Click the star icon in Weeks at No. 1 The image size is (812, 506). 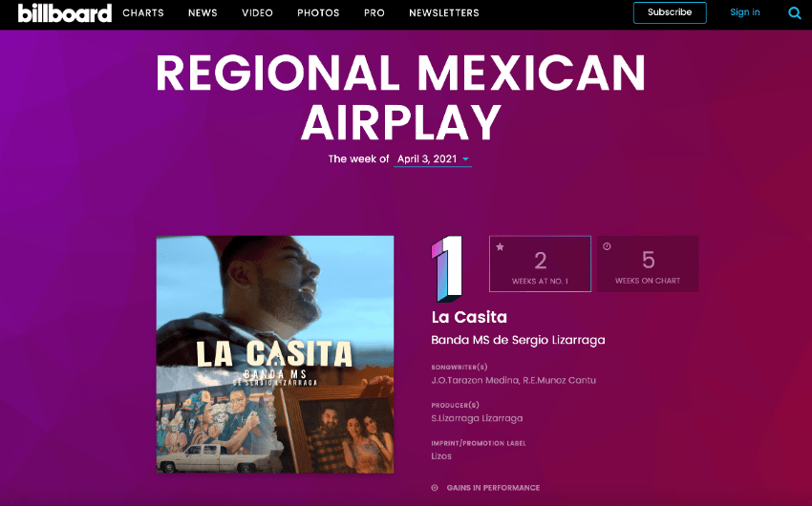(x=500, y=246)
